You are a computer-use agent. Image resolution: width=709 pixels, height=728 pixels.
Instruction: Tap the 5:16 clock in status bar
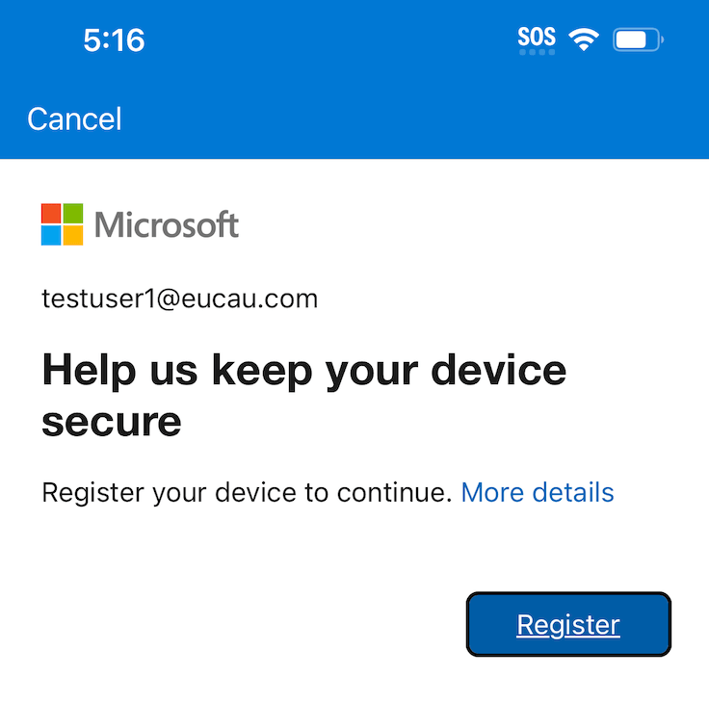(114, 40)
